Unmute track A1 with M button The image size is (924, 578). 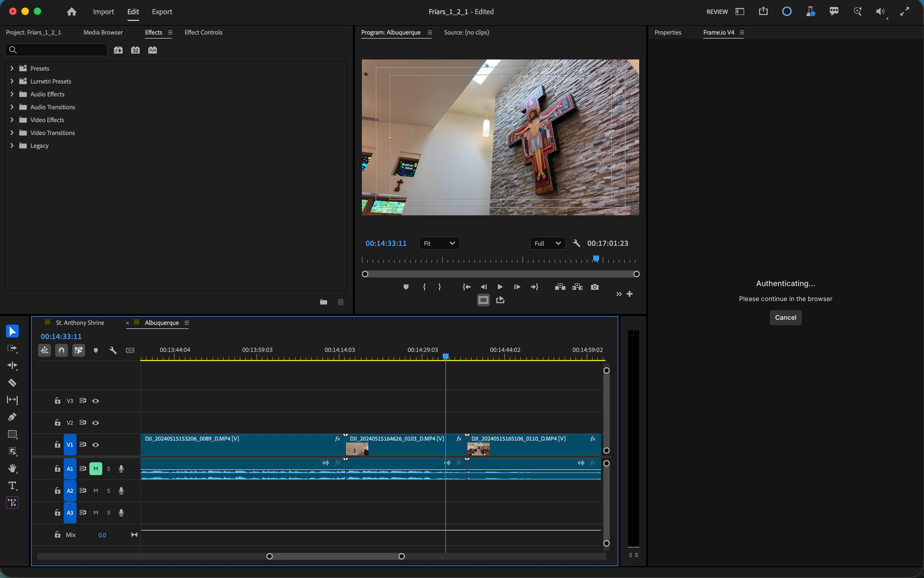(96, 469)
